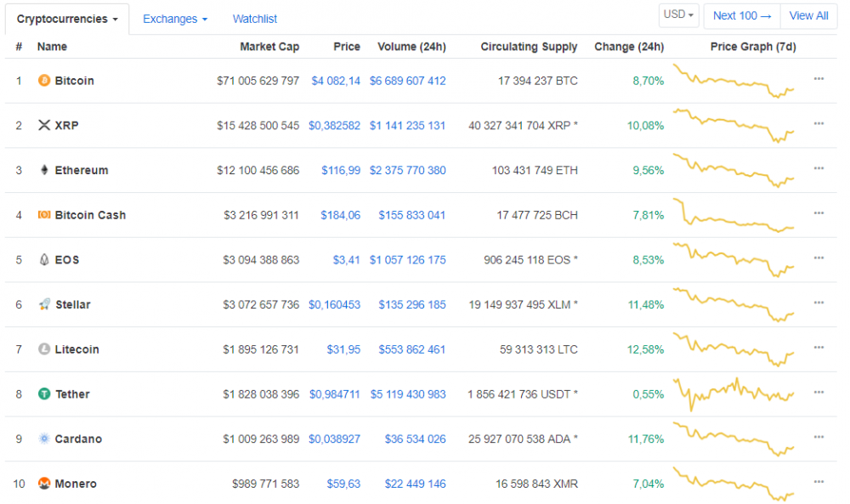Open the Monero name link
850x504 pixels.
pos(76,484)
